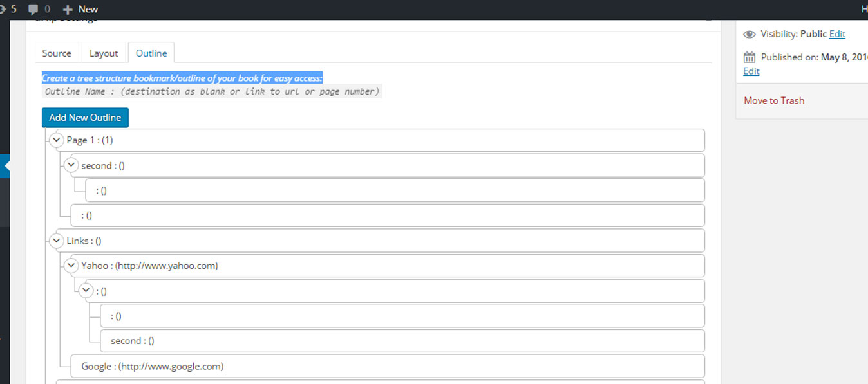Edit the Visibility setting link
Screen dimensions: 868x384
[837, 34]
